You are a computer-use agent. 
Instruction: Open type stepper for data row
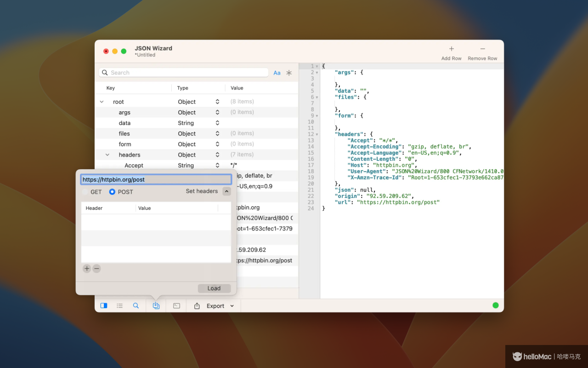coord(217,123)
